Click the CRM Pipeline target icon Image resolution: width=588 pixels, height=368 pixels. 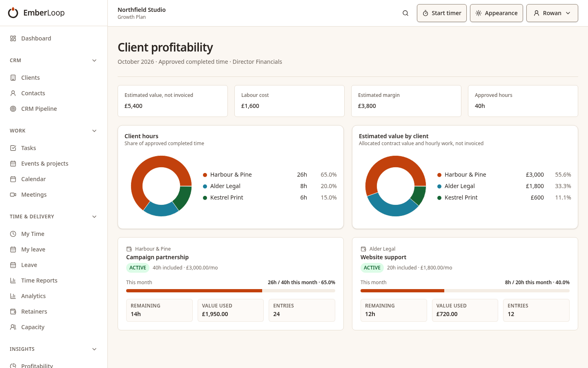pos(13,109)
